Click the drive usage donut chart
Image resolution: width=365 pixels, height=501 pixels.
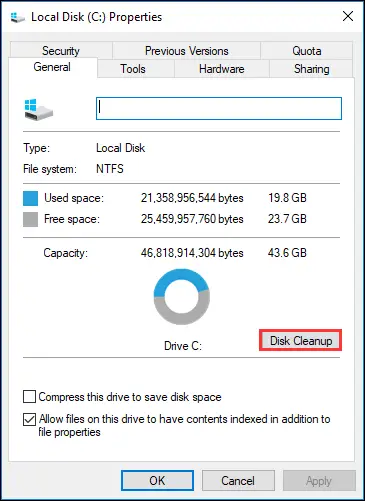pos(182,297)
